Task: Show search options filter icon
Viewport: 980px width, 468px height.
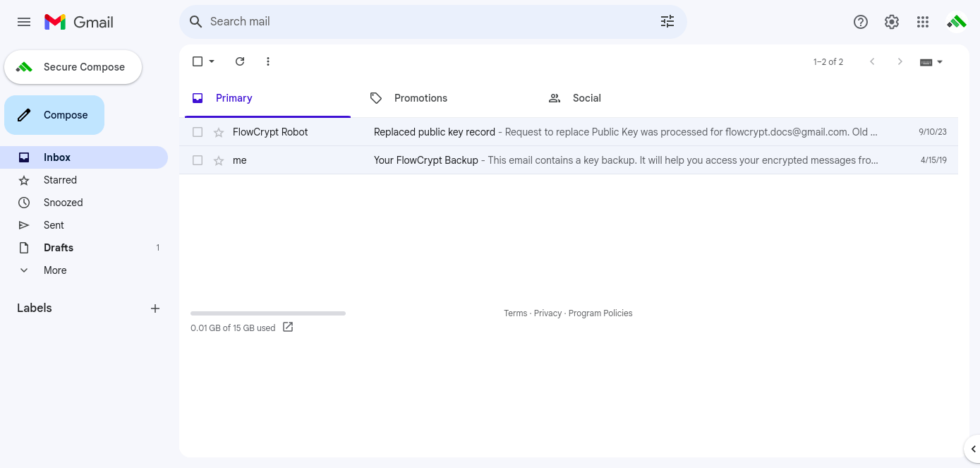Action: tap(667, 22)
